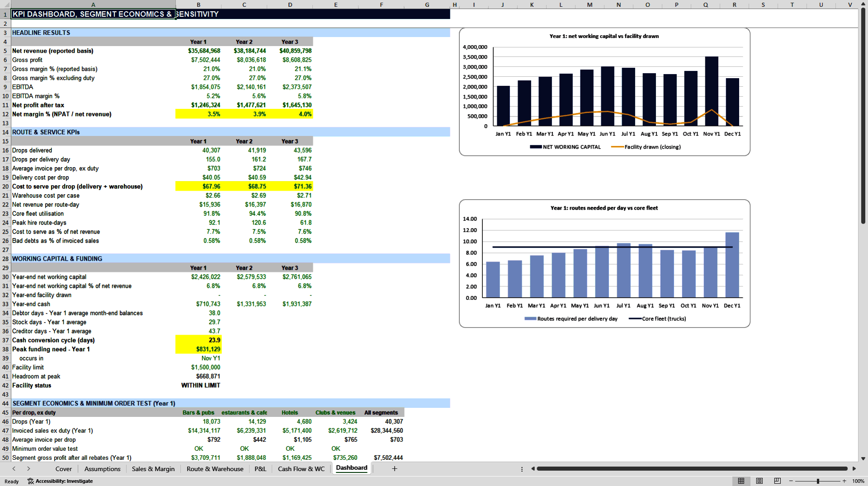
Task: Select Year 1 net revenue $35,684,968
Action: point(198,51)
